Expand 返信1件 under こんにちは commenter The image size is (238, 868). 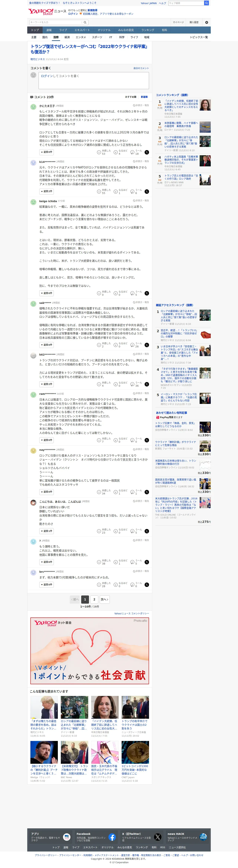[47, 531]
